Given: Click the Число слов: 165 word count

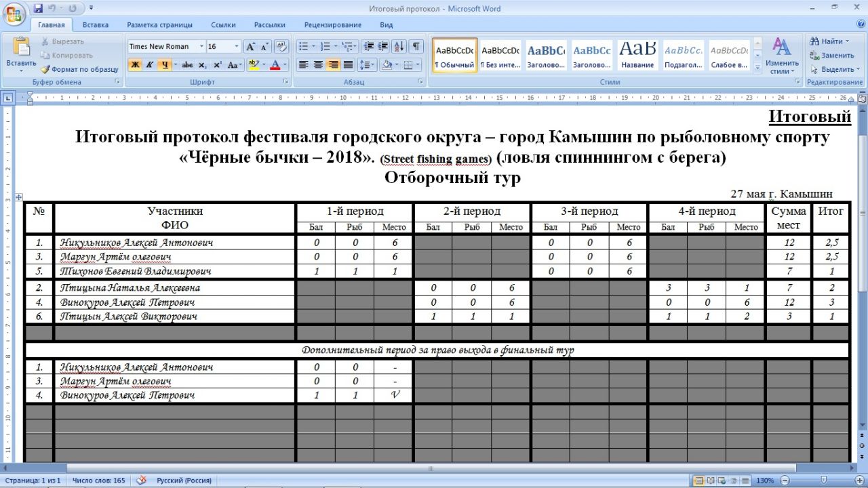Looking at the screenshot, I should (x=99, y=481).
